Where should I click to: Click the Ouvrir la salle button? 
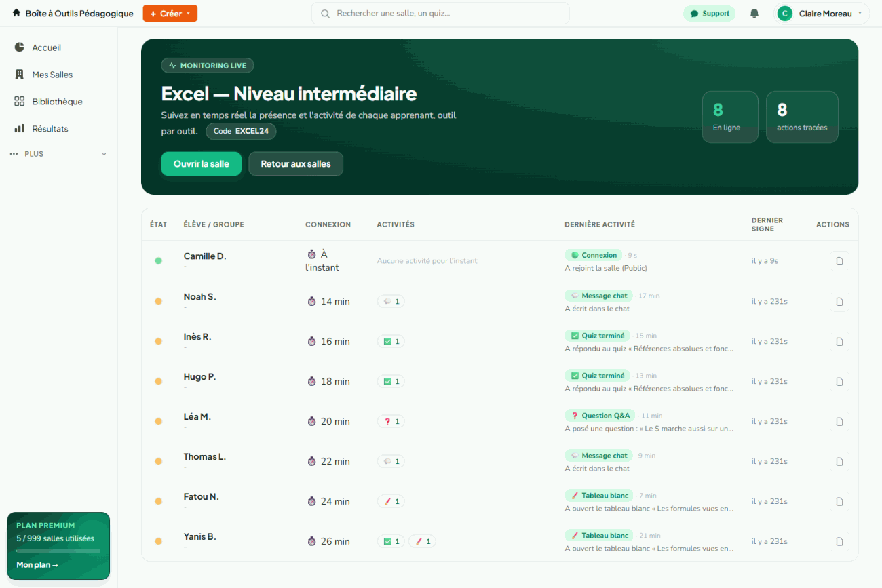coord(201,163)
